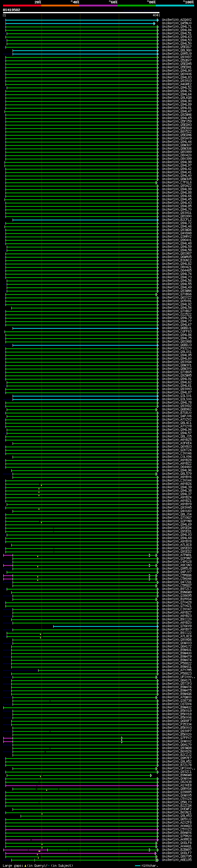Viewport: 197px width, 868px height.
Task: Click the UniRef100_A9CSN3 label
Action: click(x=177, y=565)
